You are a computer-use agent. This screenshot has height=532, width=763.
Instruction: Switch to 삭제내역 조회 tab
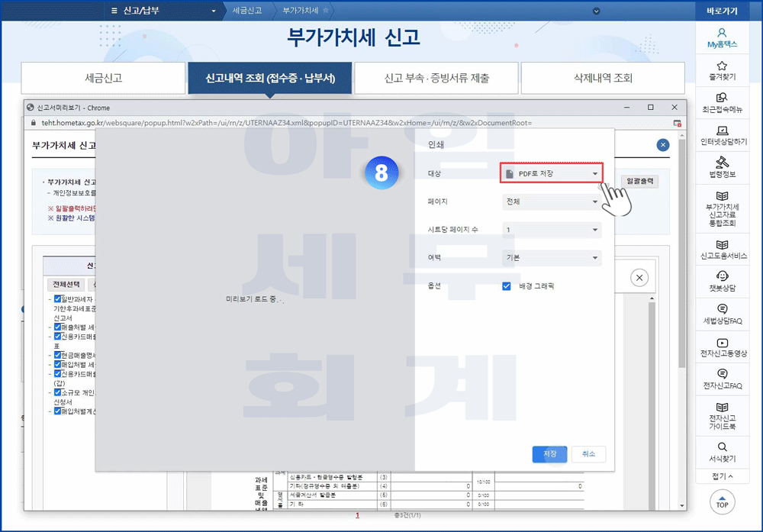[x=603, y=78]
